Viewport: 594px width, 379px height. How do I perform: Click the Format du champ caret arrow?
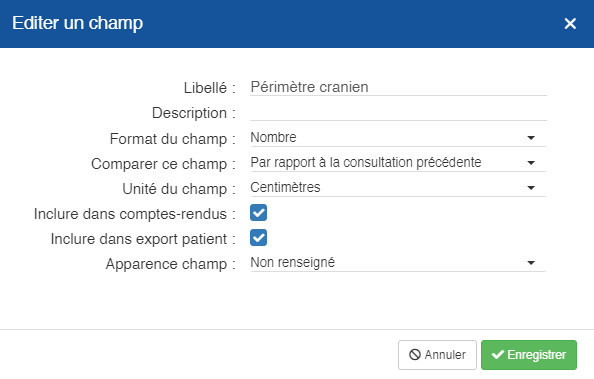click(531, 138)
